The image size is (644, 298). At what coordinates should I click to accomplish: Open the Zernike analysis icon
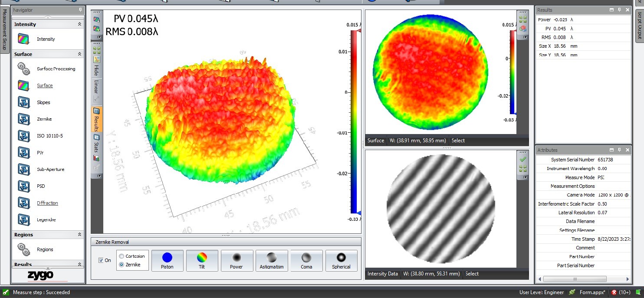23,119
